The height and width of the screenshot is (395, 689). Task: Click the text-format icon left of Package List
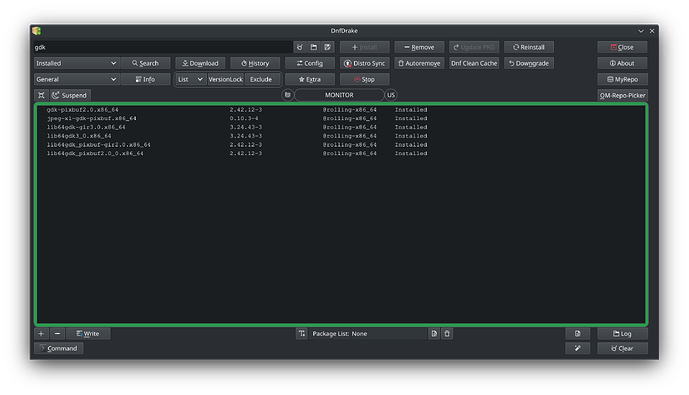click(302, 334)
